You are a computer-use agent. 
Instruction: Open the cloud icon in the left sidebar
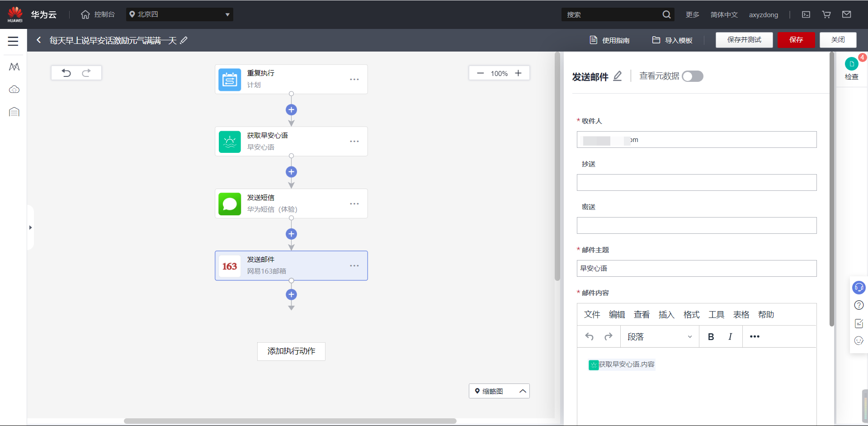pyautogui.click(x=14, y=89)
